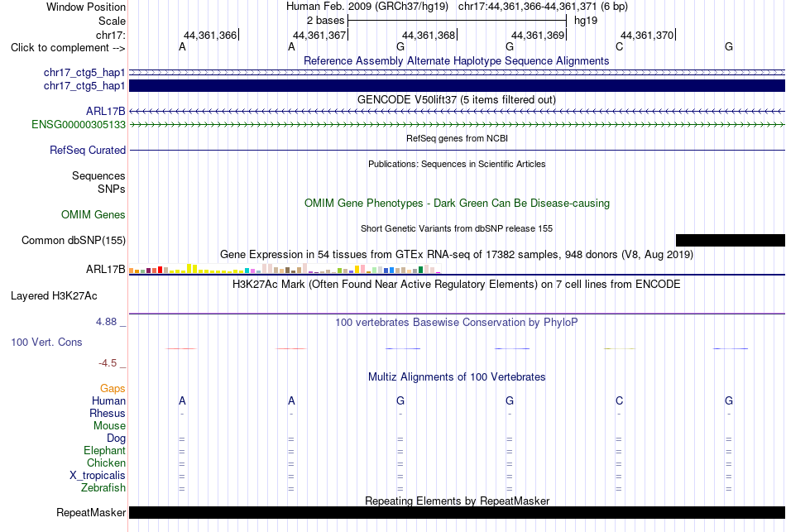
Task: Click position label 44,361,368 on the ruler
Action: click(x=429, y=35)
